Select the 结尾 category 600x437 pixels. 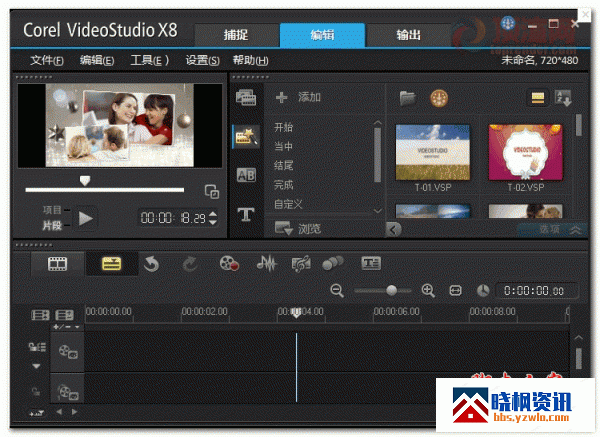click(284, 165)
